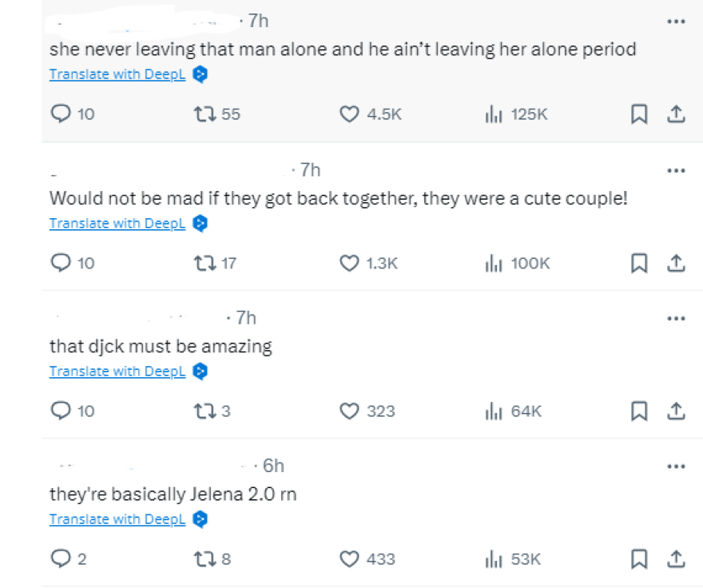The width and height of the screenshot is (703, 588).
Task: Reply to the "Jelena 2.0" tweet
Action: pos(62,559)
